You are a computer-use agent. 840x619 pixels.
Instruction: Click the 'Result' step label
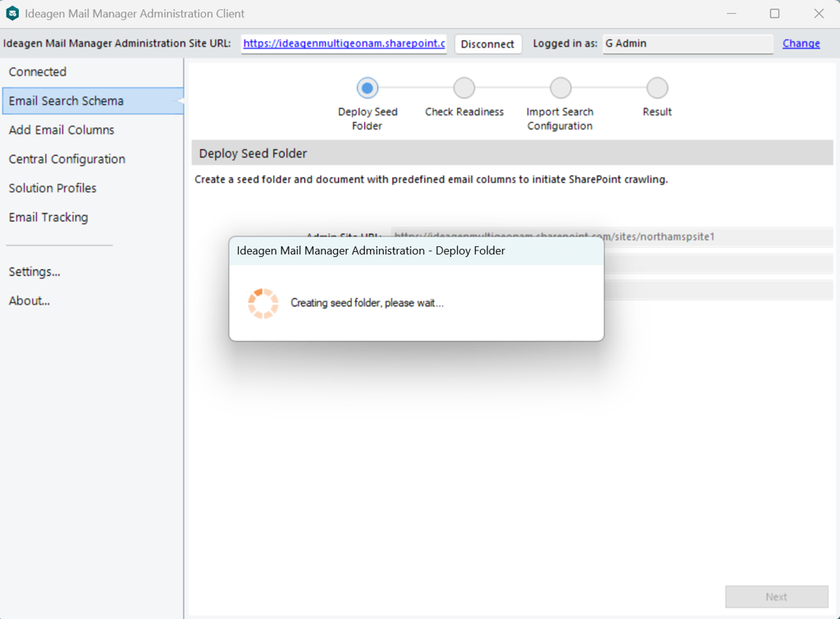(657, 112)
